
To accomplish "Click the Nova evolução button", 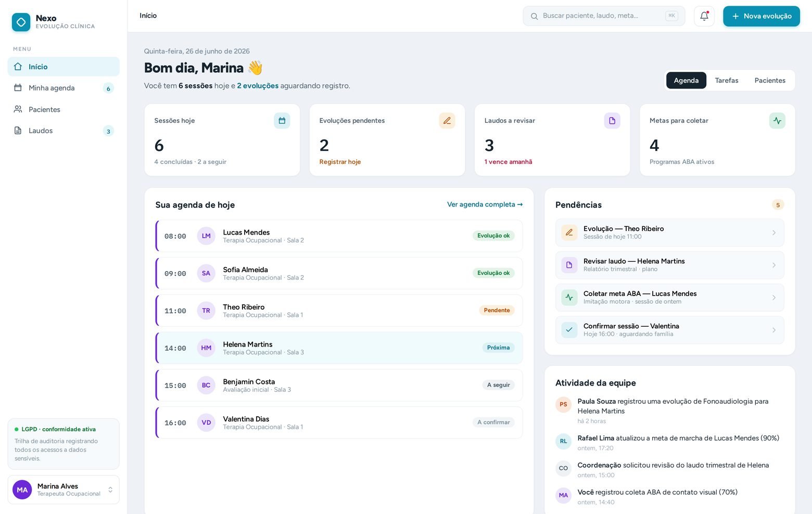I will click(762, 16).
